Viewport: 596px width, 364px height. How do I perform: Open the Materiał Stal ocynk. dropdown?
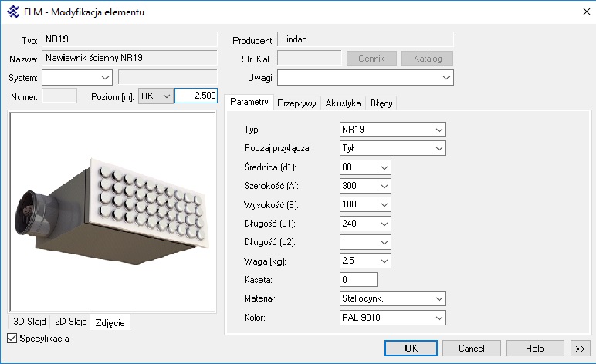tap(393, 298)
